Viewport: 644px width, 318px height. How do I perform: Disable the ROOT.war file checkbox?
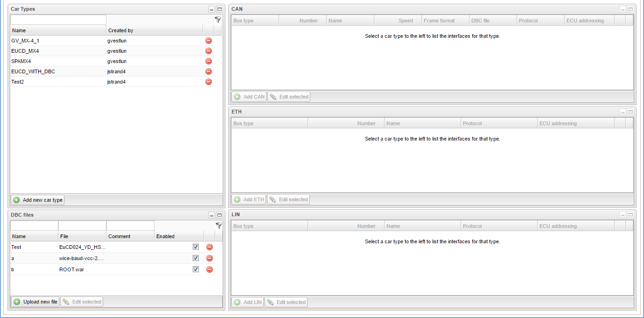tap(196, 269)
